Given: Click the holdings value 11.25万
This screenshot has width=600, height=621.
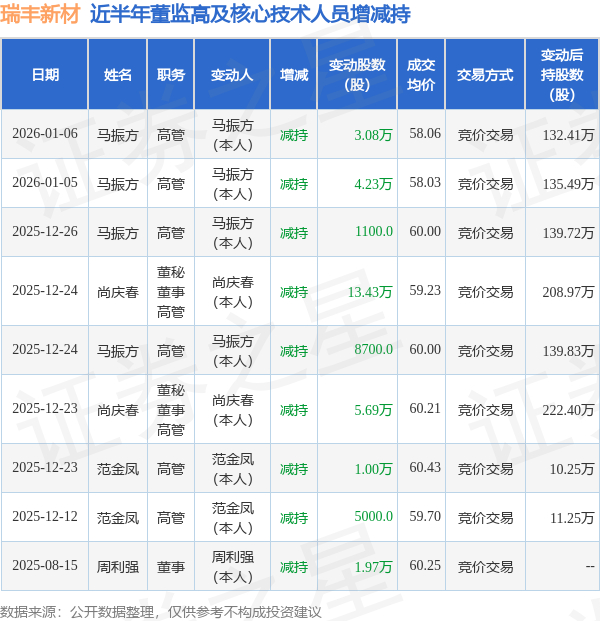Looking at the screenshot, I should (572, 518).
